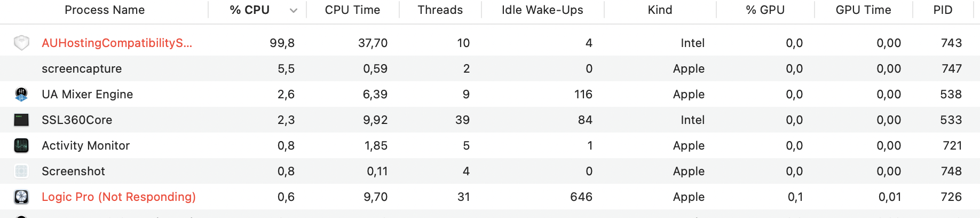Screen dimensions: 980x218
Task: Sort by CPU Time column header
Action: 352,10
